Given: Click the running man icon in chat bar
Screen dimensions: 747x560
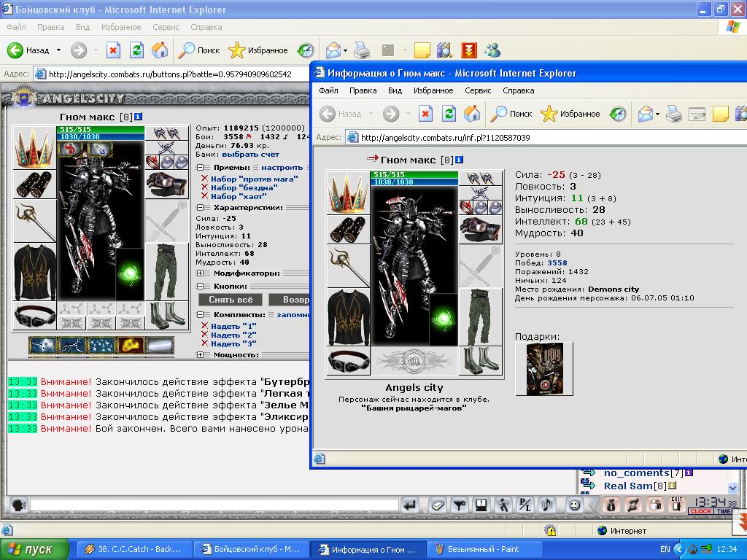Looking at the screenshot, I should tap(503, 505).
